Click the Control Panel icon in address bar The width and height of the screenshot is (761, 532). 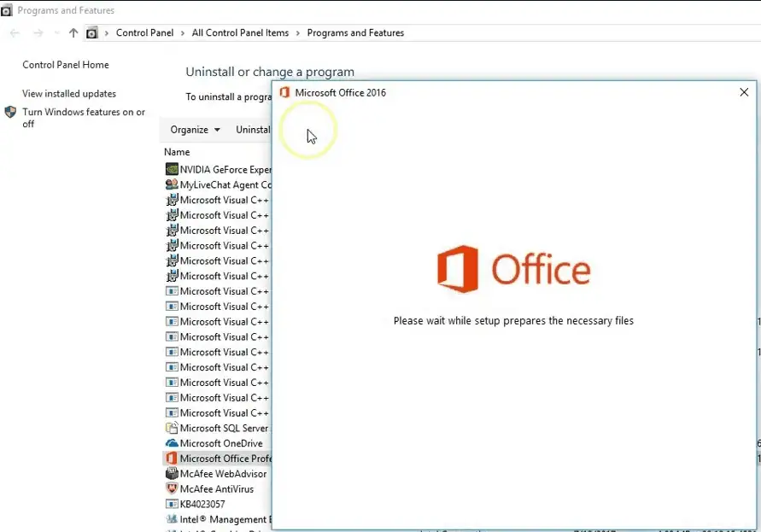pyautogui.click(x=91, y=33)
